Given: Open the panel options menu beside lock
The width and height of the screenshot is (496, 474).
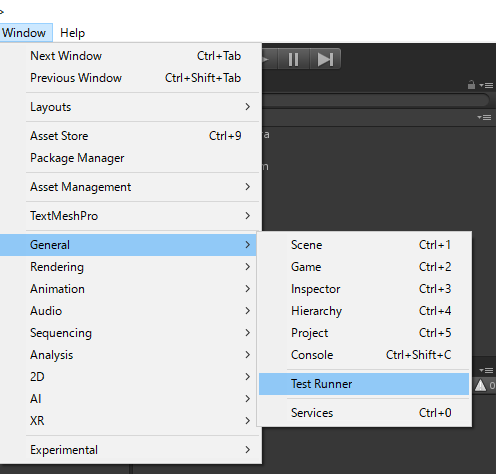Looking at the screenshot, I should [x=486, y=85].
